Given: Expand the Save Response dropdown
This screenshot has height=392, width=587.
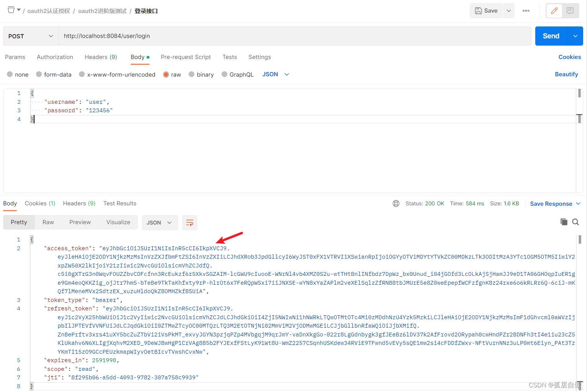Looking at the screenshot, I should [578, 203].
